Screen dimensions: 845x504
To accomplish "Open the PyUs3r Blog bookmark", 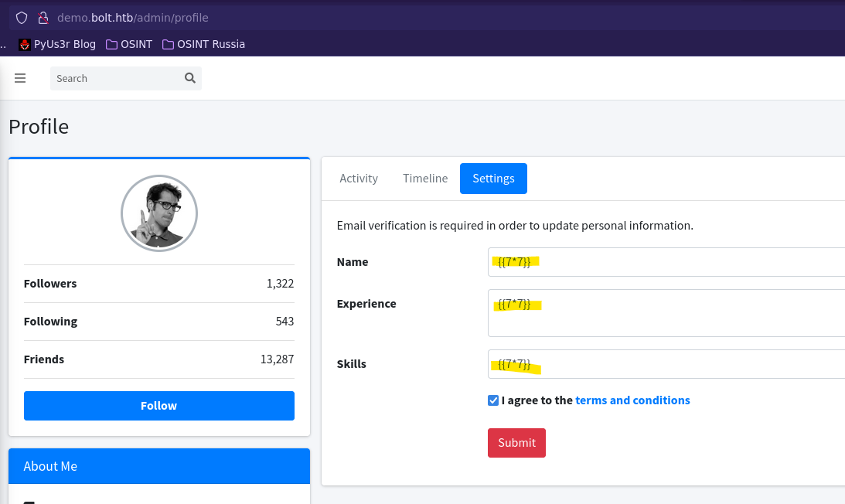I will [57, 44].
